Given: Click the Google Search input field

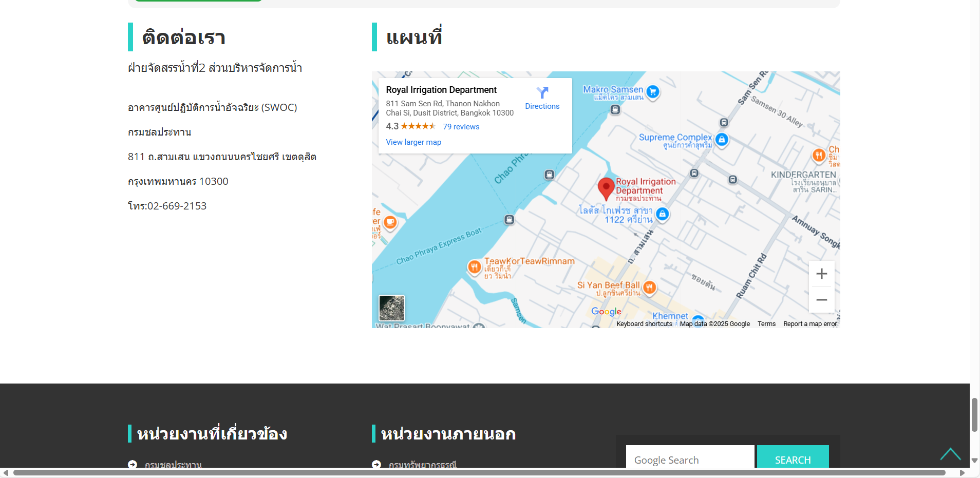Looking at the screenshot, I should pyautogui.click(x=690, y=458).
